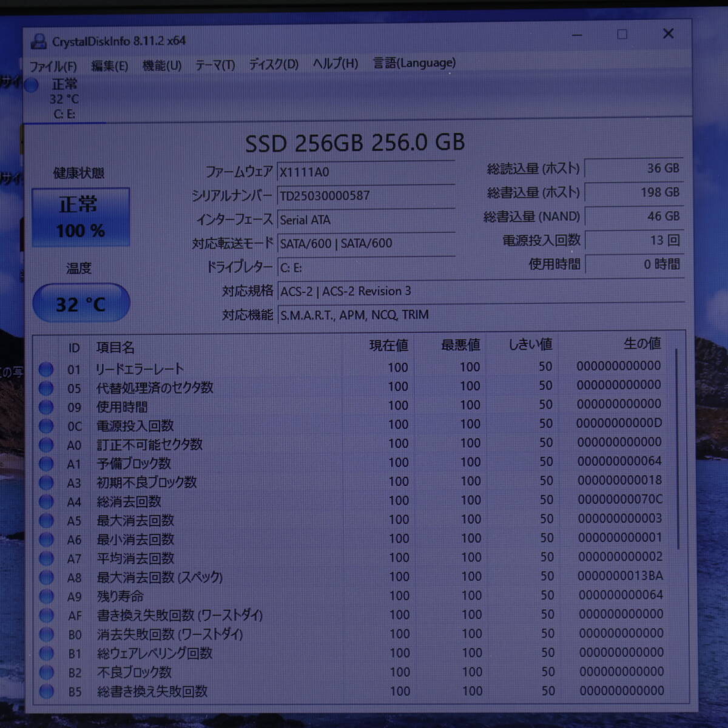Click the 項目名 column header
Screen dimensions: 728x728
tap(115, 348)
